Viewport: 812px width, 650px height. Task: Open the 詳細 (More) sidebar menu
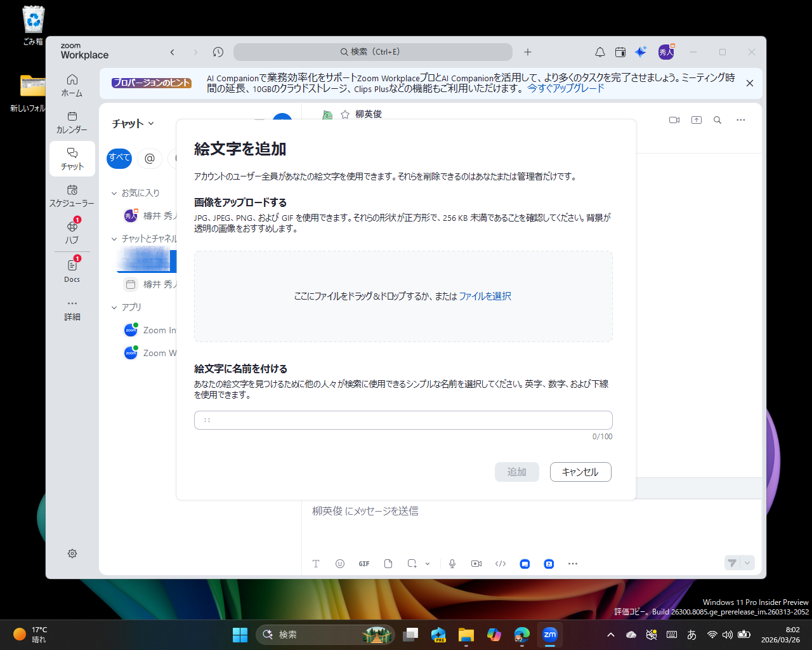(72, 309)
